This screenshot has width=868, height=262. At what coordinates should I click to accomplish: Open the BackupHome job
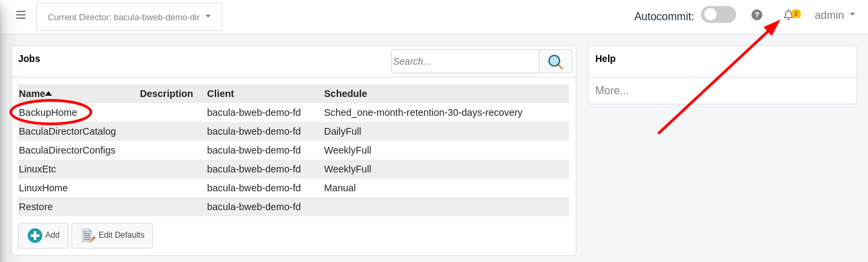pyautogui.click(x=48, y=112)
